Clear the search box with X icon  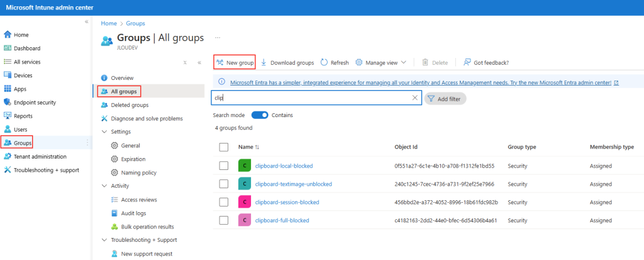coord(415,98)
